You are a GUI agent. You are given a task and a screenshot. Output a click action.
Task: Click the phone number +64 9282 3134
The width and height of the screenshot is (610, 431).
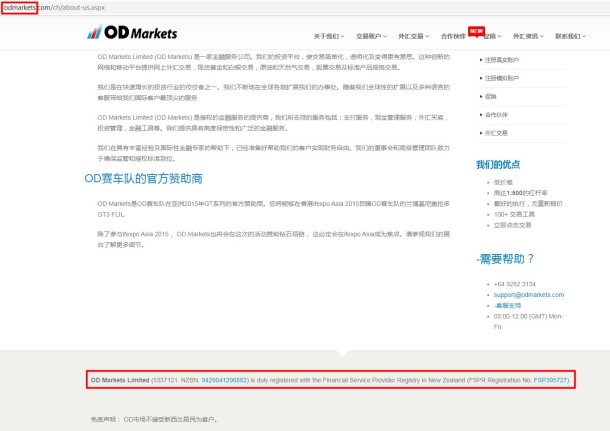[514, 284]
